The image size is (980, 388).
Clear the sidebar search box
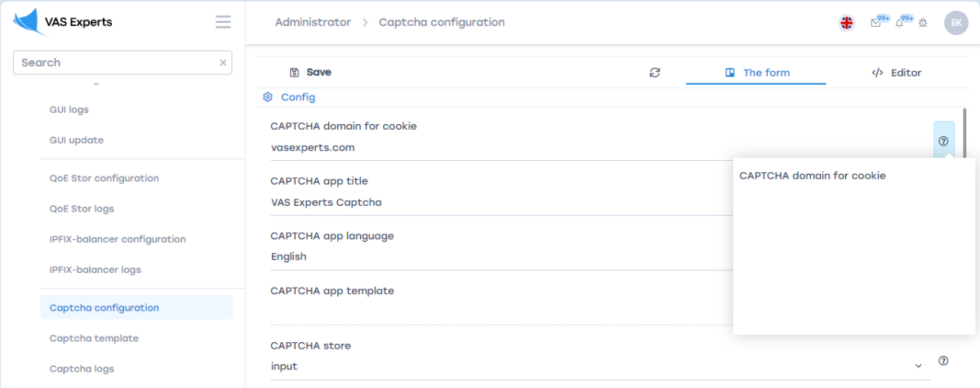click(x=223, y=63)
